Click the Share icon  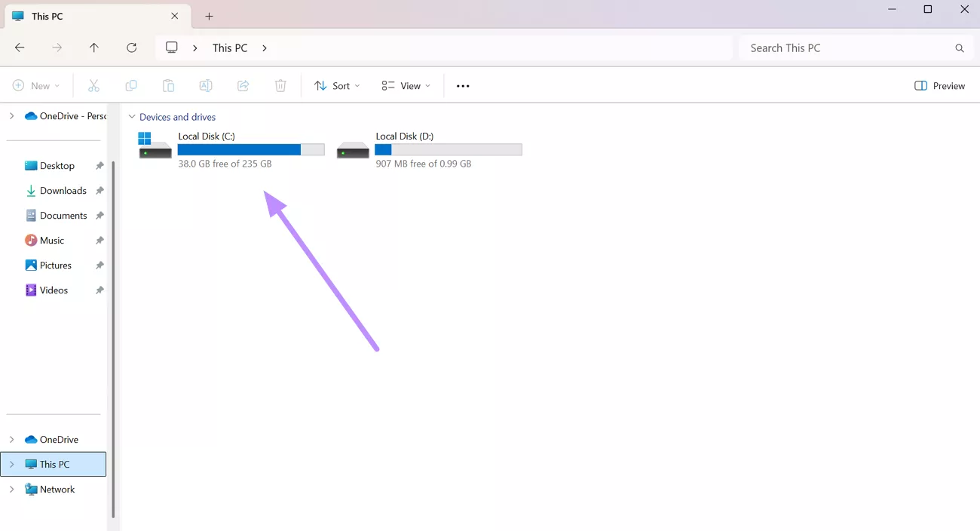pos(243,85)
